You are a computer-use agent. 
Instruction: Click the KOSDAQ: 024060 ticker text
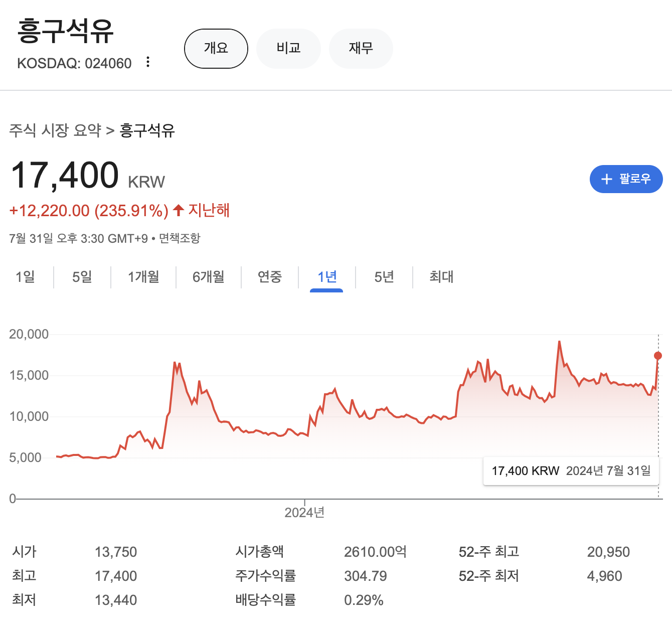click(x=74, y=63)
